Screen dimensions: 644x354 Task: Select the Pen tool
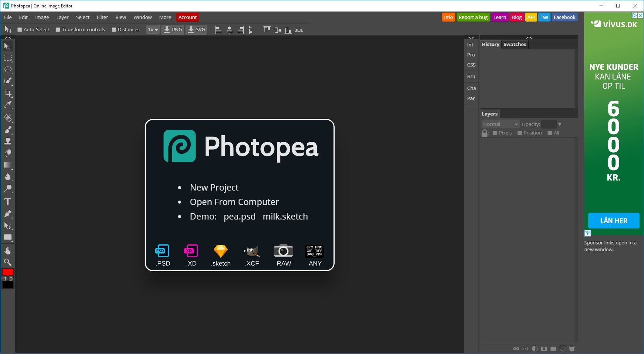(x=8, y=214)
